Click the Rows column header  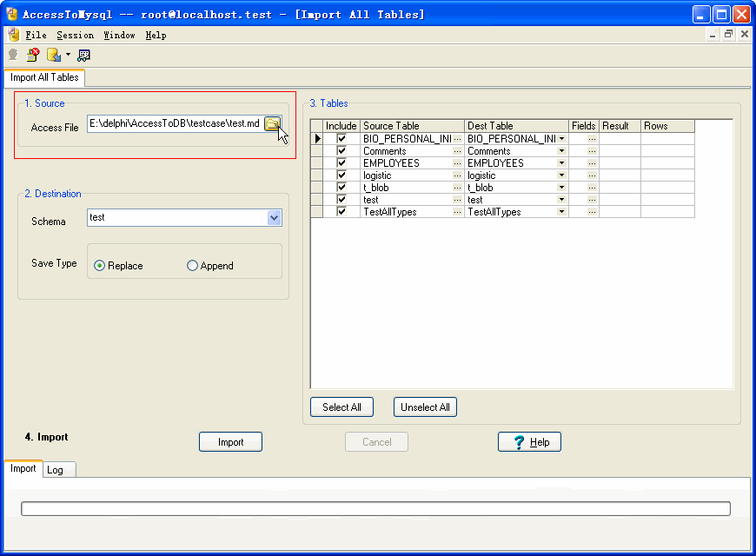point(667,126)
